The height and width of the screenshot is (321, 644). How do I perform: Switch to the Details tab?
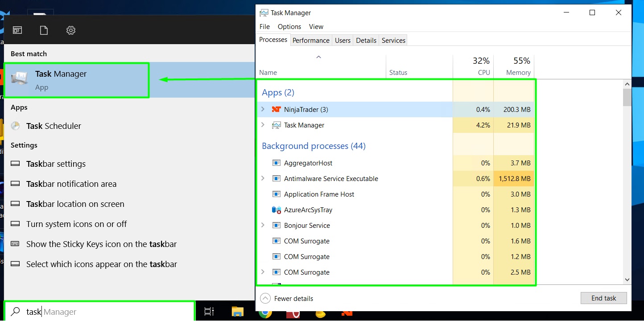tap(366, 40)
